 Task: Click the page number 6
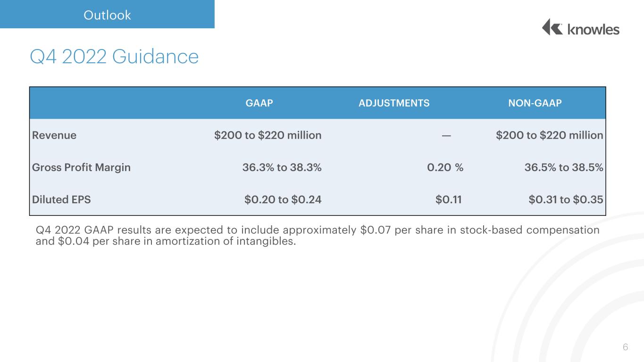coord(626,347)
